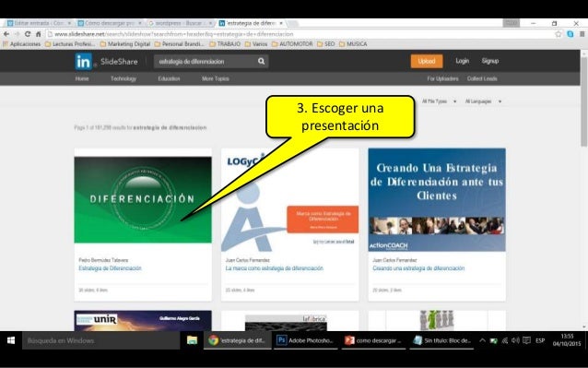Click the ESP language indicator
The width and height of the screenshot is (588, 368).
coord(540,340)
